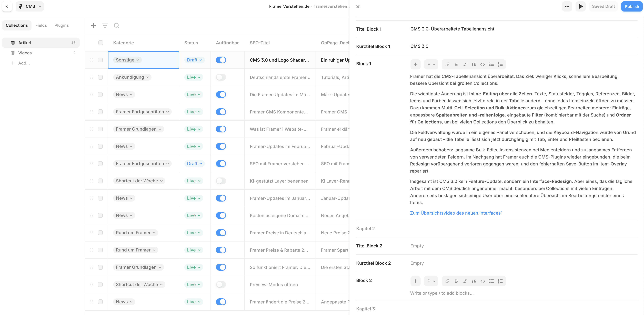Edit the Titel Block 1 field
Viewport: 644px width, 315px height.
coord(524,29)
